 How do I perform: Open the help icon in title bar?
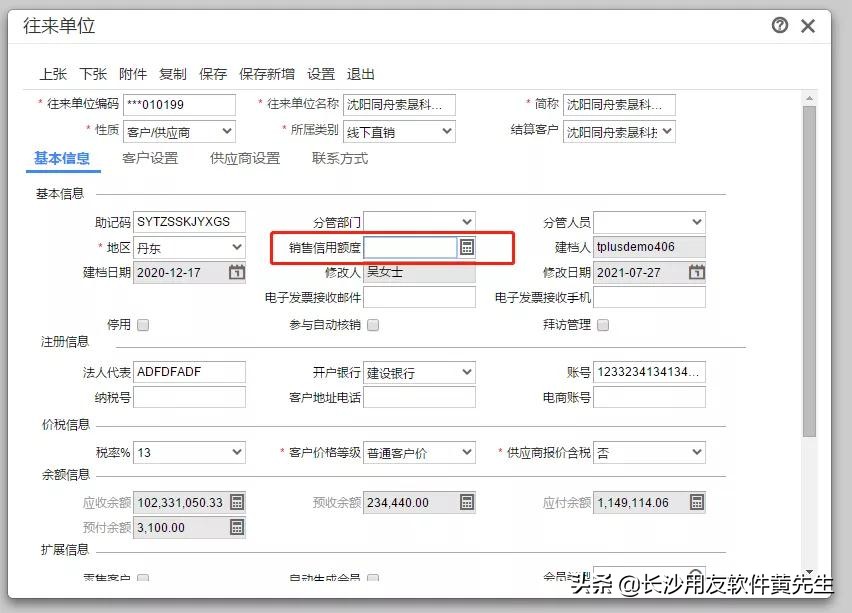tap(780, 25)
